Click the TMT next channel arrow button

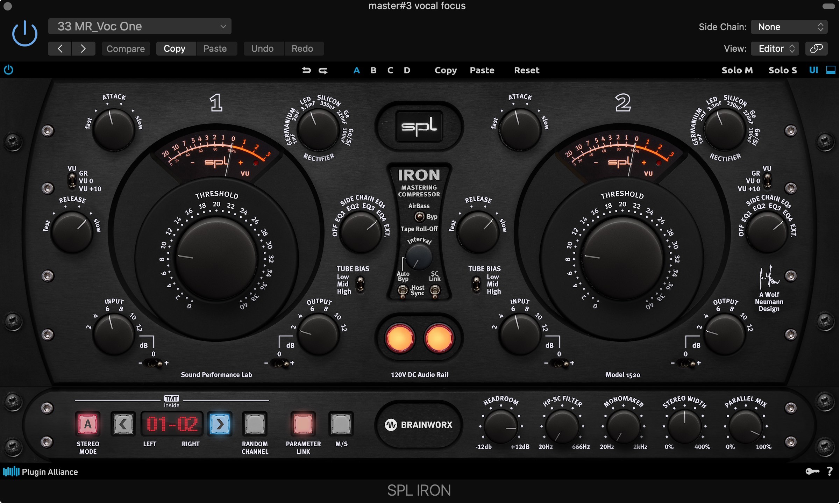click(x=220, y=424)
